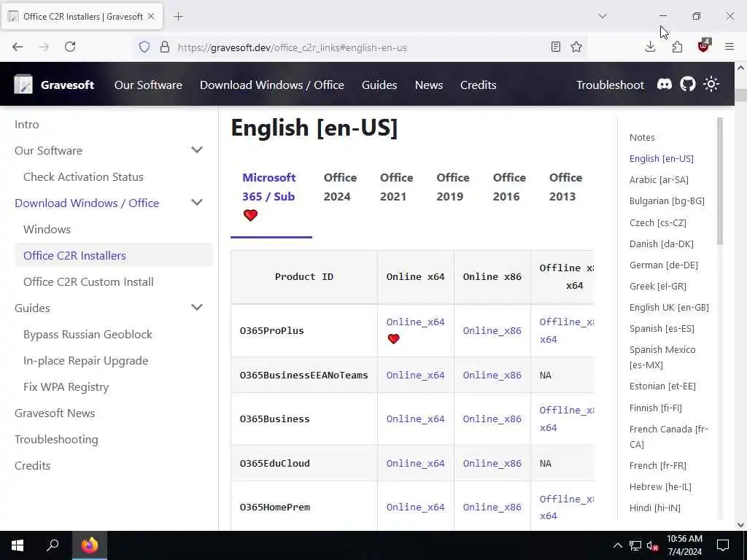The image size is (747, 560).
Task: Jump to German [de-DE] section
Action: [664, 265]
